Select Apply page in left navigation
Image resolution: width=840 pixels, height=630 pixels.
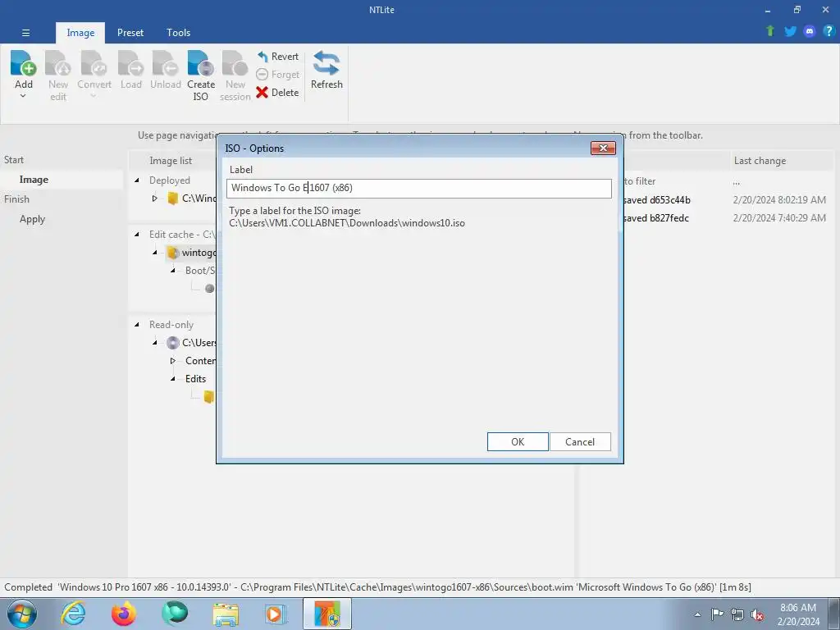(x=32, y=219)
